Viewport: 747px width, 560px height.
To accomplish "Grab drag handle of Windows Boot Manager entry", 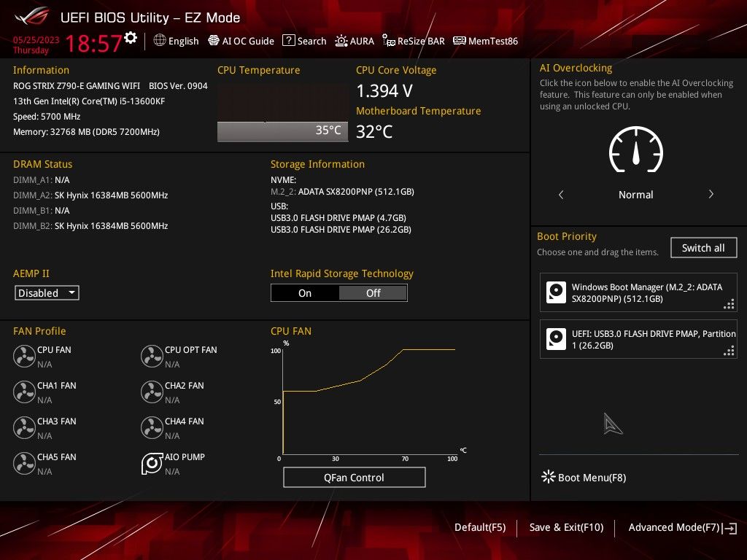I will pyautogui.click(x=729, y=304).
